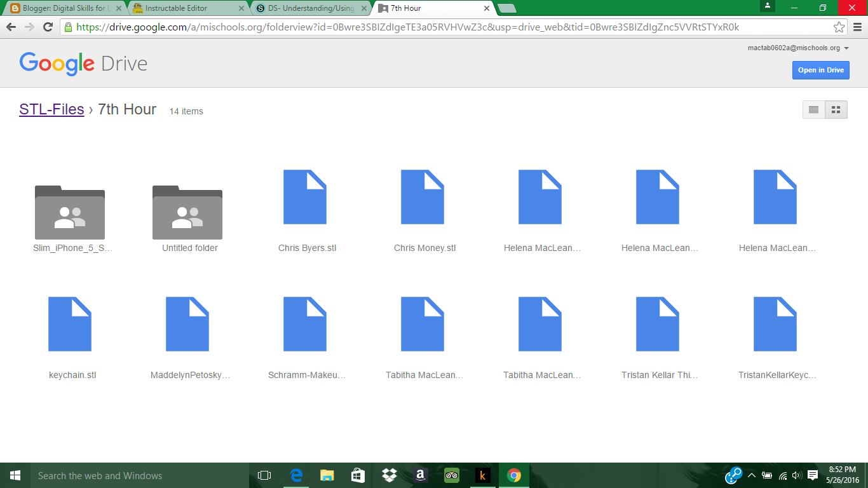The height and width of the screenshot is (488, 868).
Task: Go to the STL-Files parent folder link
Action: pos(51,109)
